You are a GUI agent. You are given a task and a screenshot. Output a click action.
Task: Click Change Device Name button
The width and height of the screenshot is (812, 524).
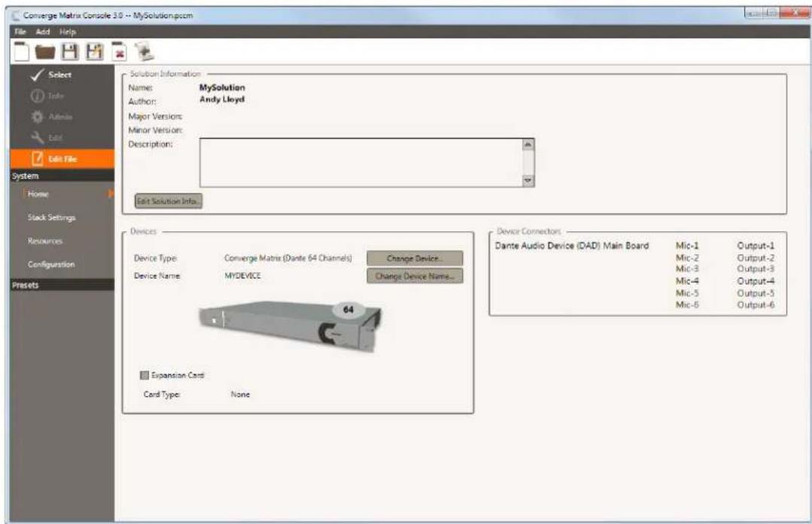(415, 276)
